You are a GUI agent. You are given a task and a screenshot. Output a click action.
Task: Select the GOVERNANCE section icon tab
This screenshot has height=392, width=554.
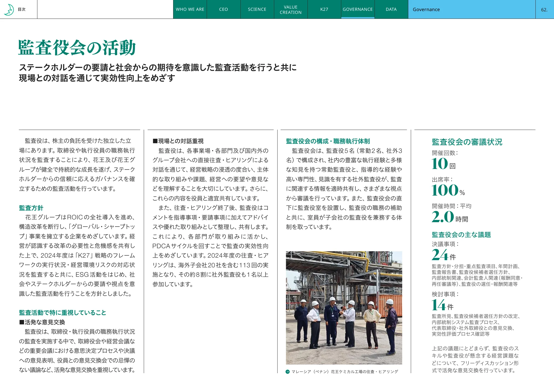(358, 9)
